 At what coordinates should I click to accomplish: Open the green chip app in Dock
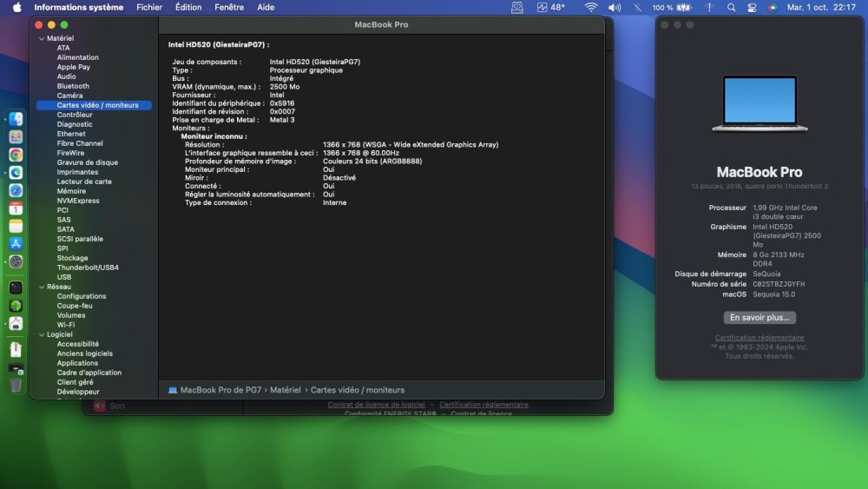coord(16,306)
